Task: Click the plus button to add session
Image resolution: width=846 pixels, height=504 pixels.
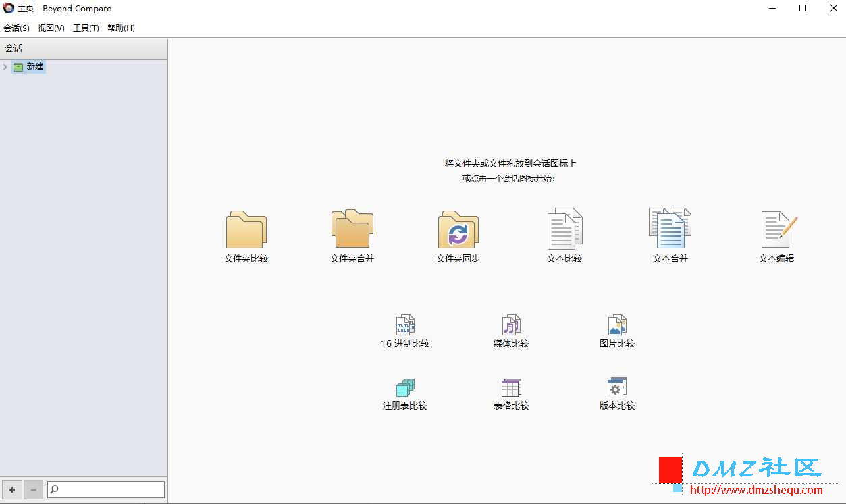Action: pyautogui.click(x=12, y=489)
